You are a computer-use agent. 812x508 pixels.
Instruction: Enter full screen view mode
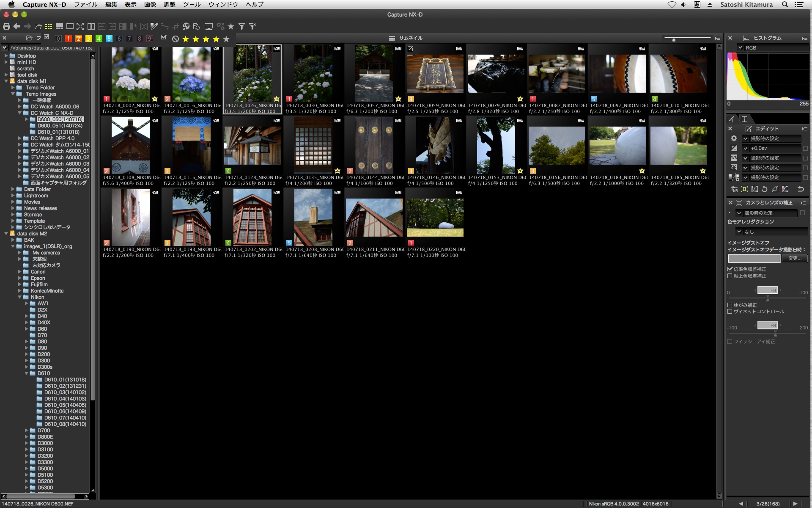pos(80,27)
